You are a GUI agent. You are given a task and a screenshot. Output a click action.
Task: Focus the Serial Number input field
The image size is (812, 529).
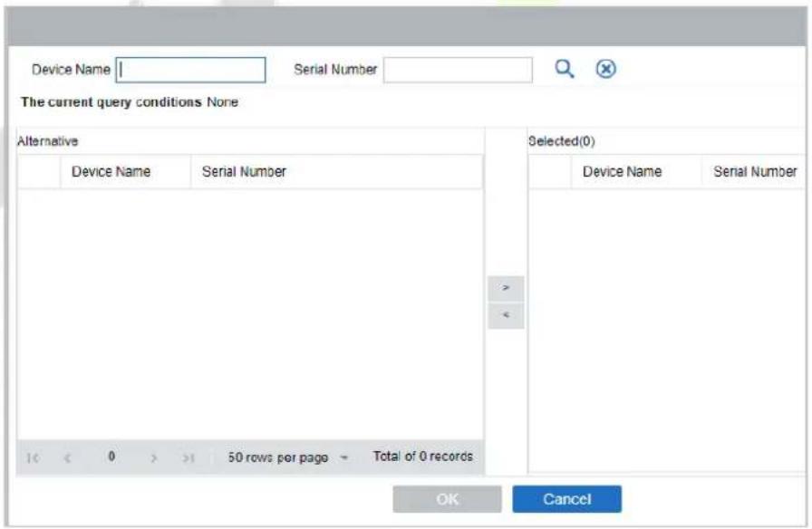coord(458,70)
